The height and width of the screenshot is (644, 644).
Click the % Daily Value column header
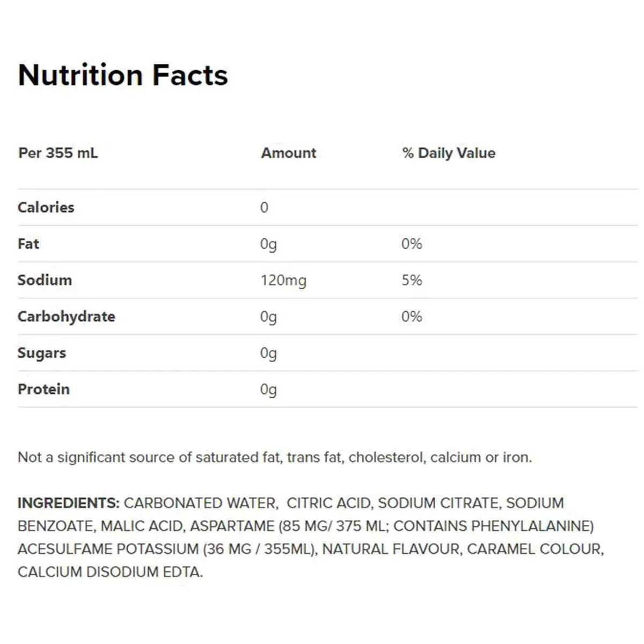[x=448, y=153]
